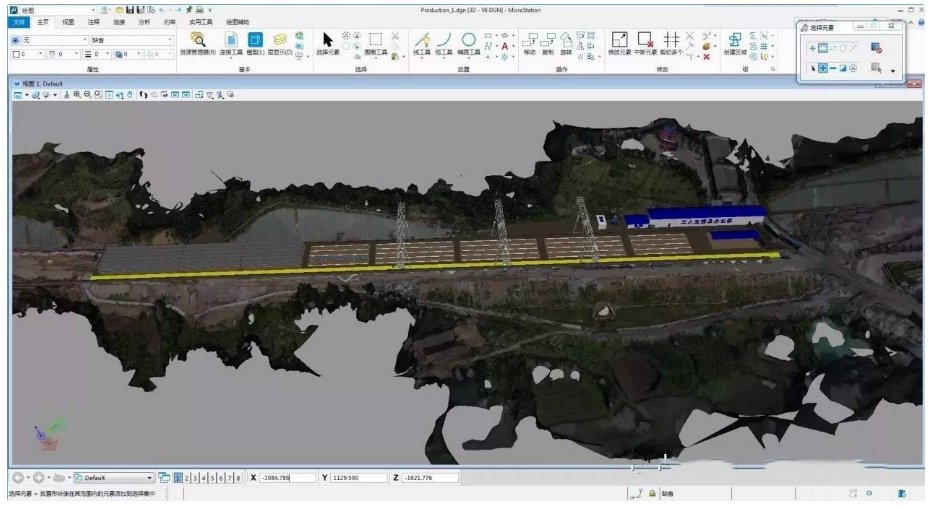Expand the color 0 dropdown in attributes
The image size is (930, 510).
(28, 54)
